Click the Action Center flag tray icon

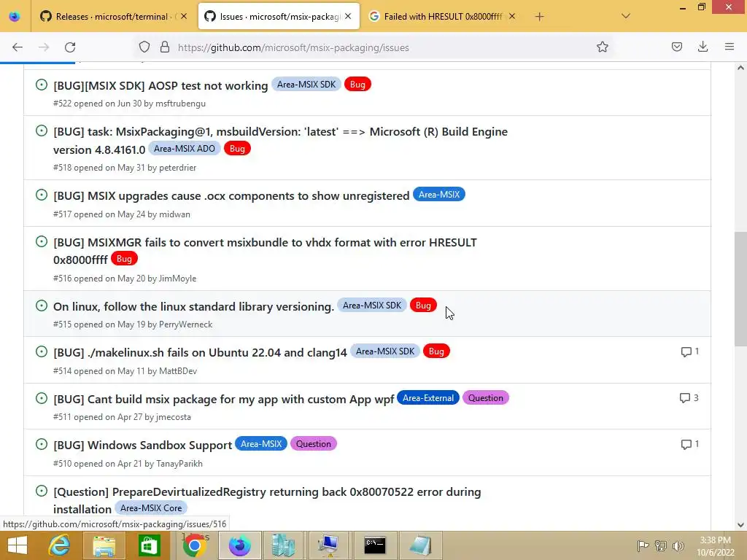pyautogui.click(x=643, y=545)
